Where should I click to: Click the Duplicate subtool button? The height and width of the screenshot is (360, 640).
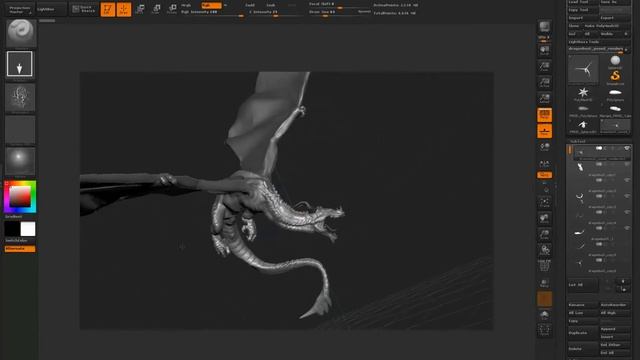click(583, 333)
